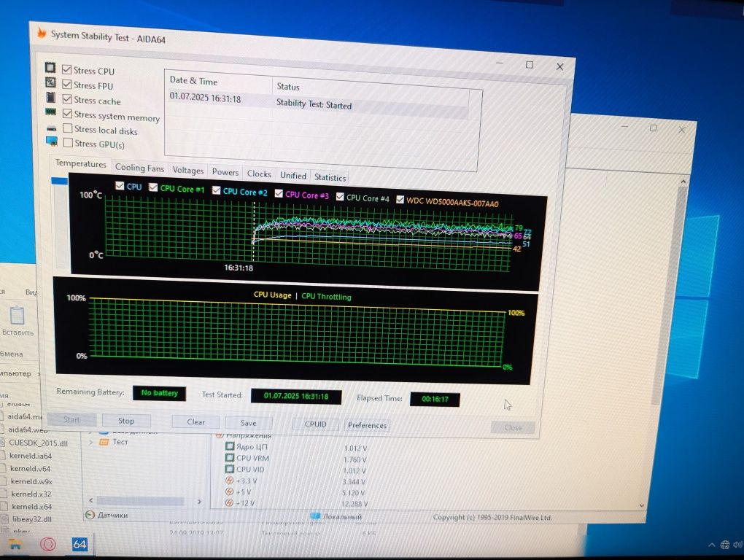This screenshot has height=560, width=744.
Task: Open the CPUID panel
Action: [316, 424]
